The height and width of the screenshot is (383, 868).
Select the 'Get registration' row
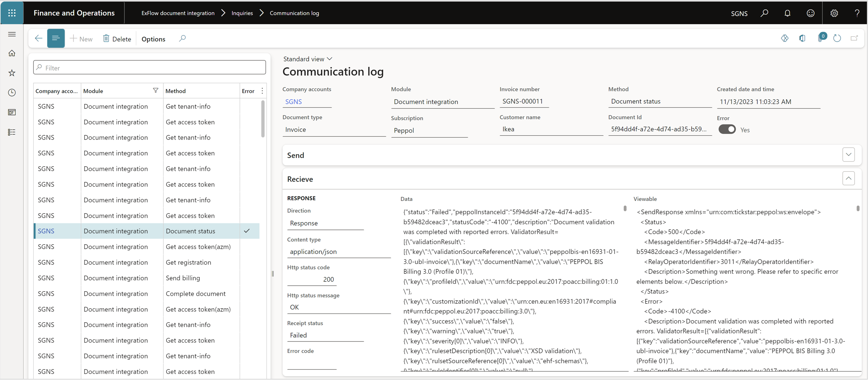pos(147,262)
